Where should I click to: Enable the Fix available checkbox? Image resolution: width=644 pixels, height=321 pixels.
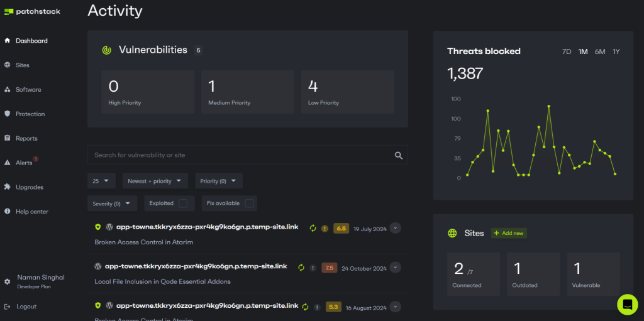[x=249, y=204]
